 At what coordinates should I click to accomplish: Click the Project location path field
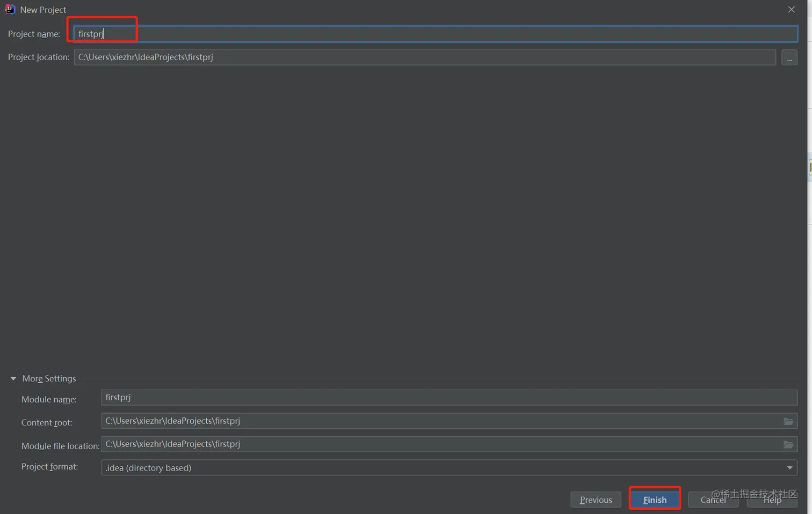(x=425, y=57)
